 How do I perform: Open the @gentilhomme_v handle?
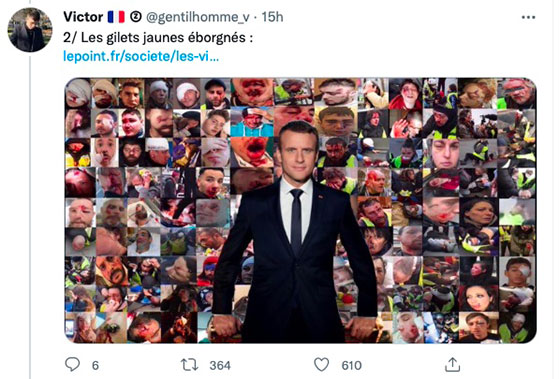(x=198, y=17)
